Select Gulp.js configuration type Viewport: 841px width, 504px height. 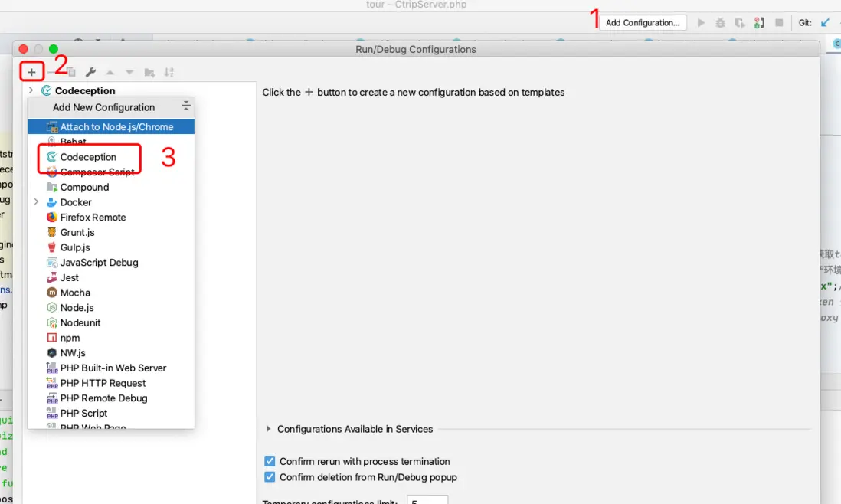[x=111, y=247]
